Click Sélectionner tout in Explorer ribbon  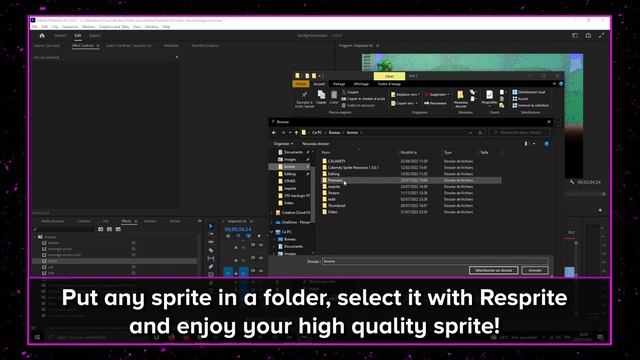coord(529,92)
